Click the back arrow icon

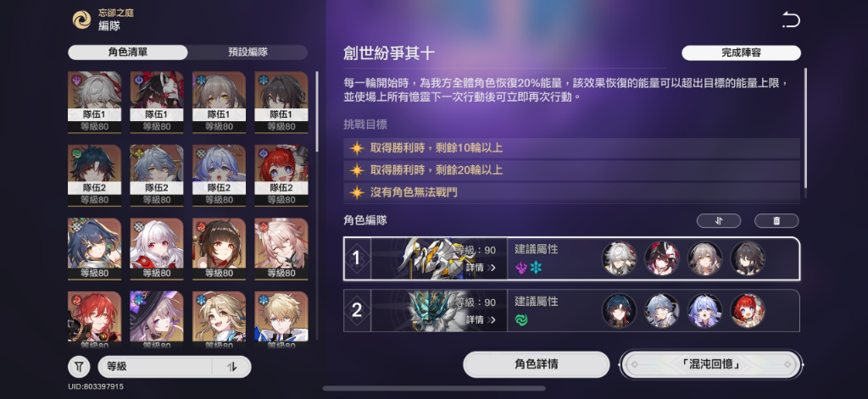(792, 20)
